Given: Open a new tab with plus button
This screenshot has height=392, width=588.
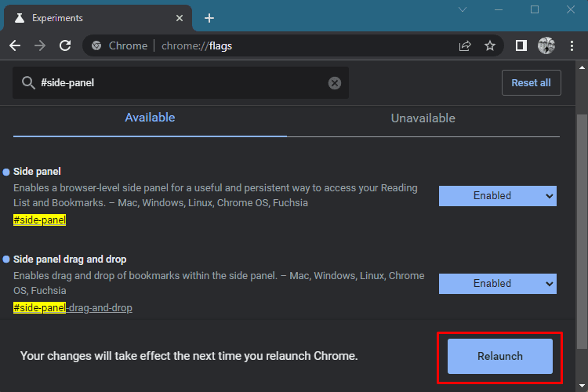Looking at the screenshot, I should pos(209,18).
